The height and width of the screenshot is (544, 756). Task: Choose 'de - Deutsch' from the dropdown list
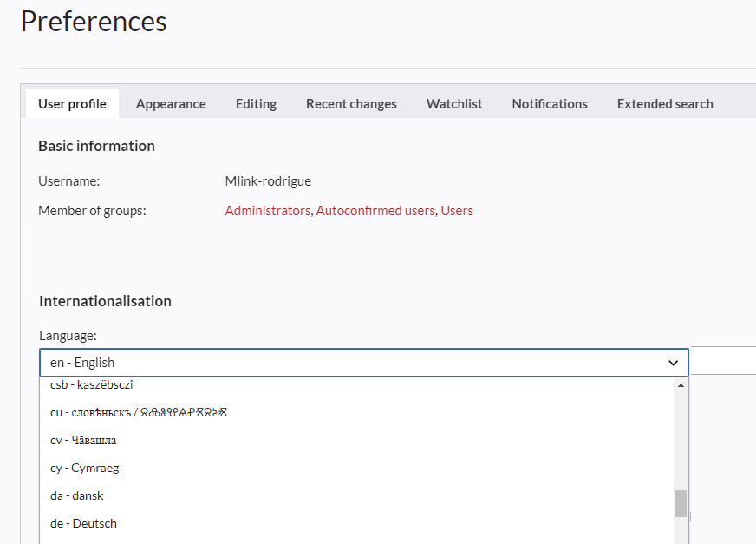[83, 523]
